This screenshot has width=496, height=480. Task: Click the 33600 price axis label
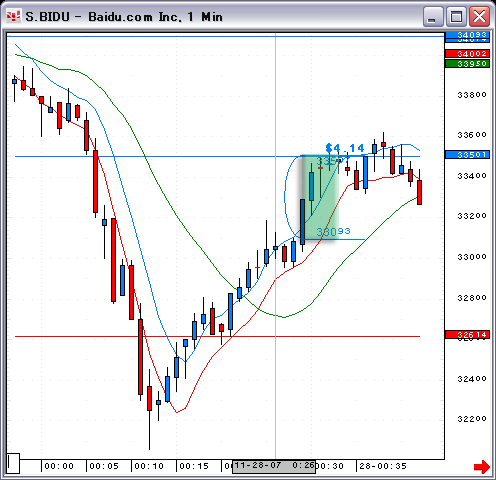472,135
